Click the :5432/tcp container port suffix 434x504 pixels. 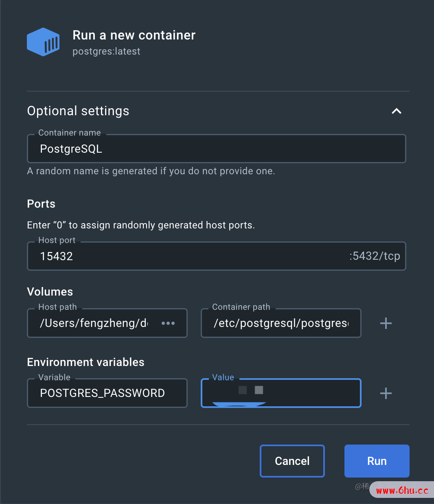(x=375, y=256)
